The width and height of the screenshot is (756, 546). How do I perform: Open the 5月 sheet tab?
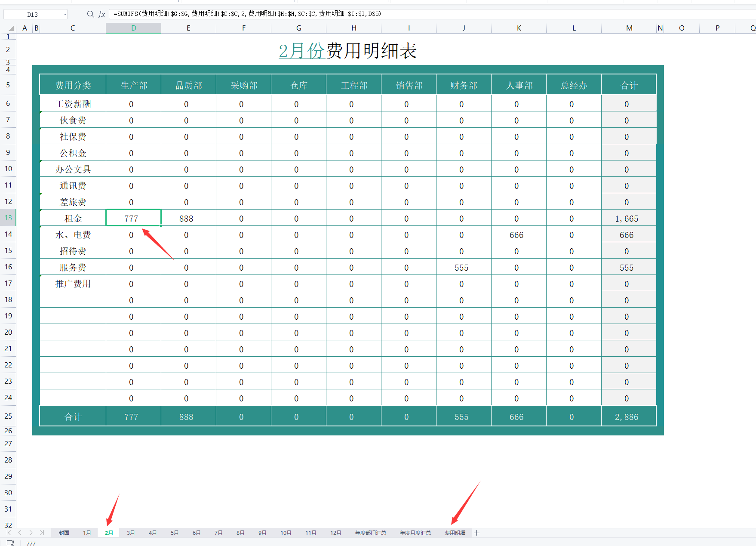[x=175, y=533]
